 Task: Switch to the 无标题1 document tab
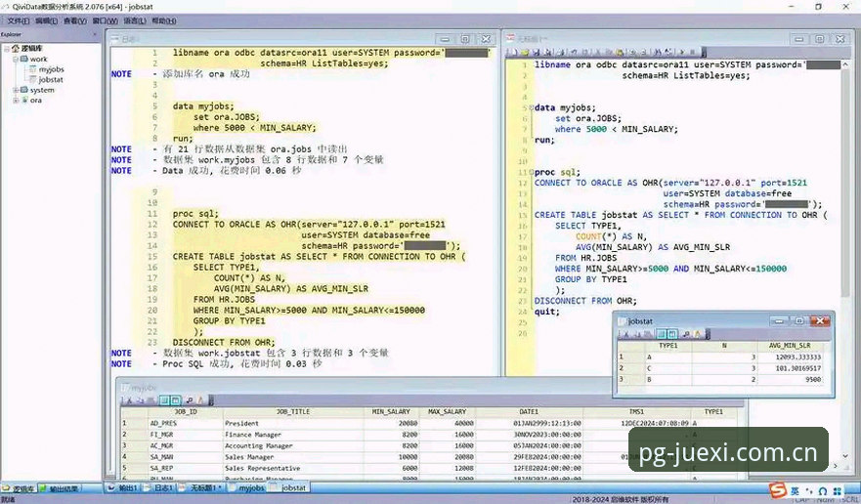(201, 487)
